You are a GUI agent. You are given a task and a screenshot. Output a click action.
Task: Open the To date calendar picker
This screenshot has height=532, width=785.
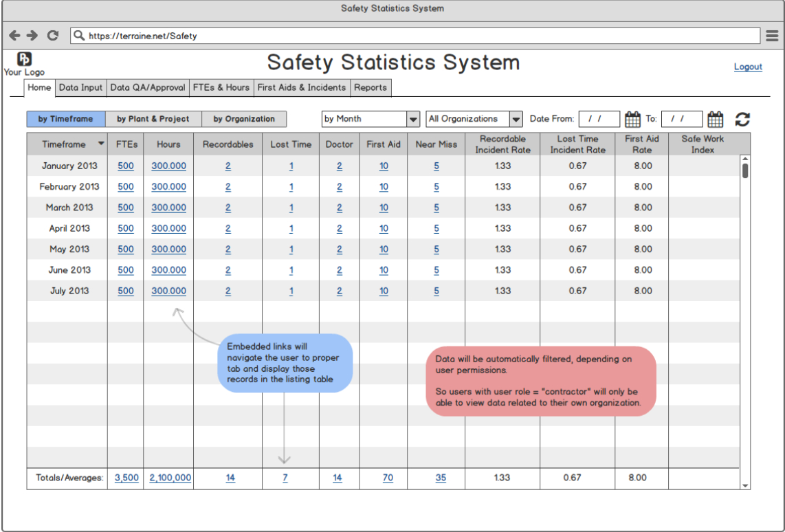click(715, 120)
